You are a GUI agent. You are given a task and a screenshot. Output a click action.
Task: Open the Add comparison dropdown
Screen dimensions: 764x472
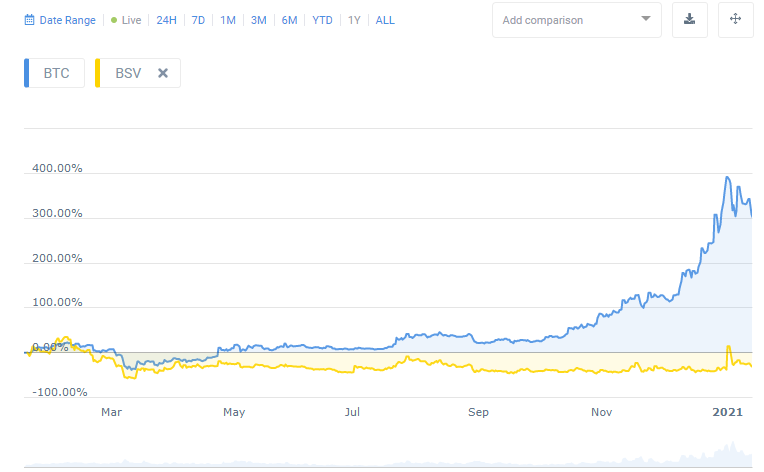tap(565, 20)
